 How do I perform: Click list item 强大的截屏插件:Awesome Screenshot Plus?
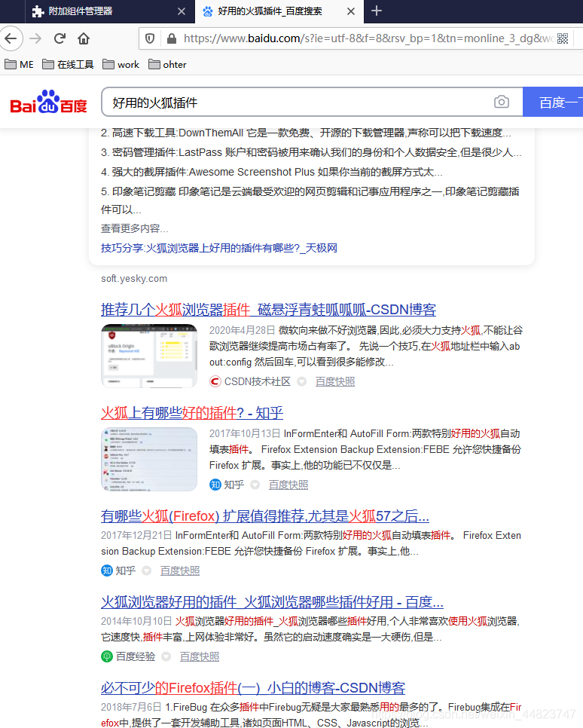[x=272, y=172]
